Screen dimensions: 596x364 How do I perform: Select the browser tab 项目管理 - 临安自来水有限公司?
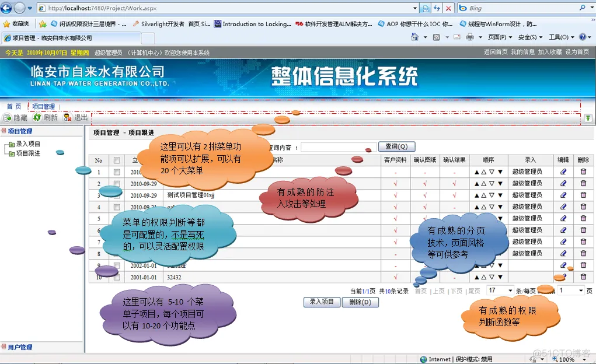(71, 38)
